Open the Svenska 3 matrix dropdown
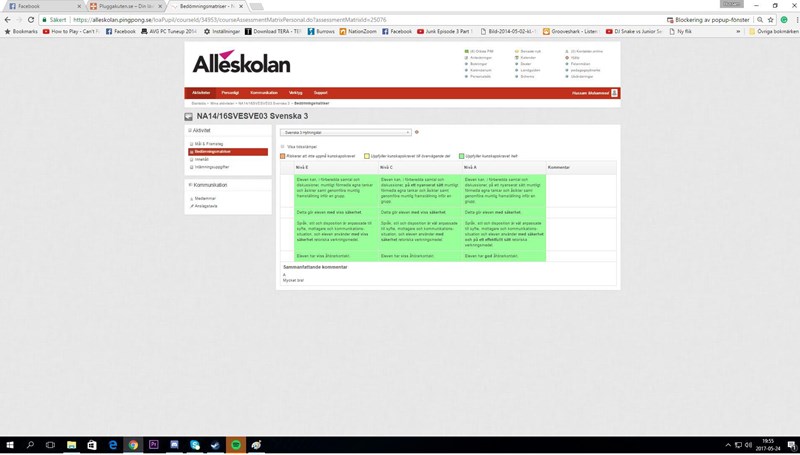This screenshot has height=455, width=800. click(346, 132)
